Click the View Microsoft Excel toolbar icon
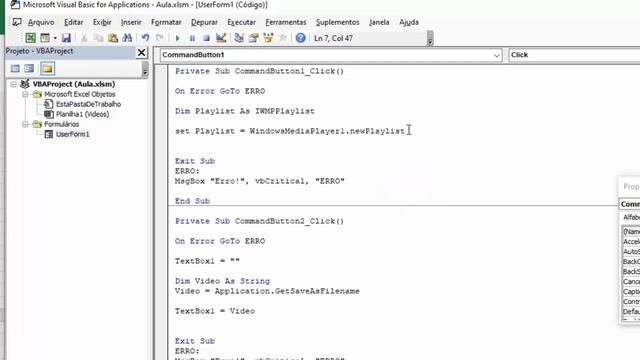 click(31, 38)
